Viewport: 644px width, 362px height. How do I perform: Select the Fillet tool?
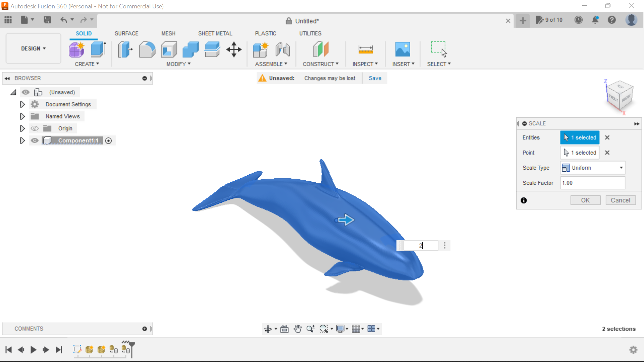147,49
